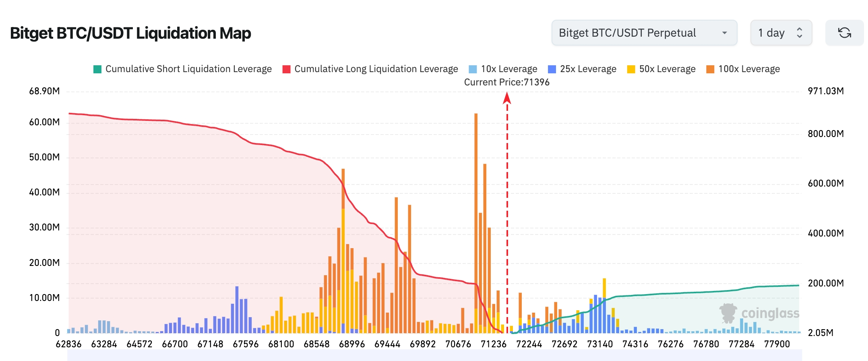This screenshot has height=361, width=868.
Task: Click the 100x Leverage legend label
Action: coord(749,69)
